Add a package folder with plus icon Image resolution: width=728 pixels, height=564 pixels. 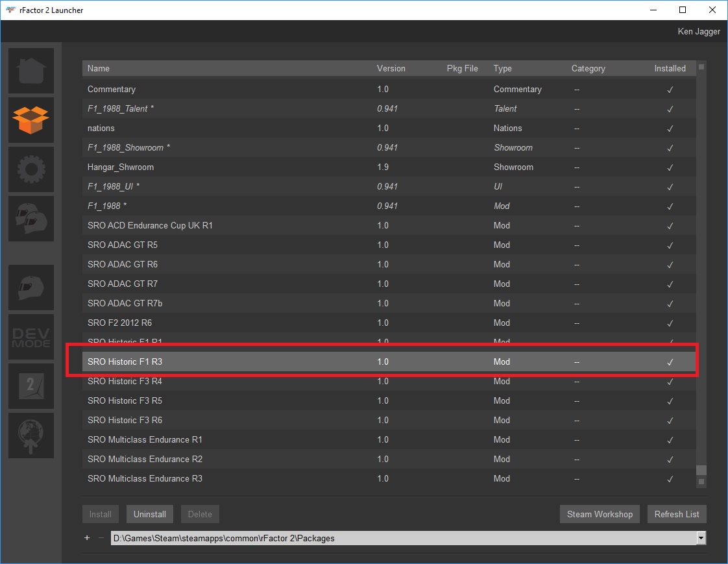click(x=87, y=538)
